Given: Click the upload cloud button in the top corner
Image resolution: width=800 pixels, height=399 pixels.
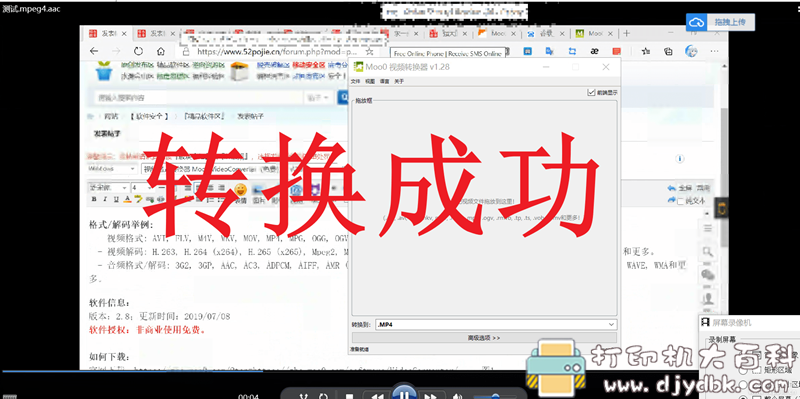Looking at the screenshot, I should 720,22.
